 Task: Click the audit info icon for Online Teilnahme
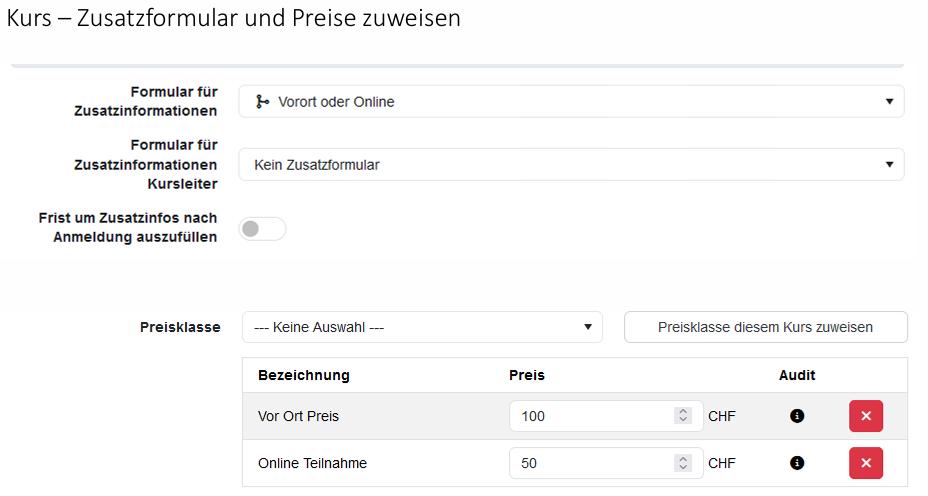pos(797,463)
